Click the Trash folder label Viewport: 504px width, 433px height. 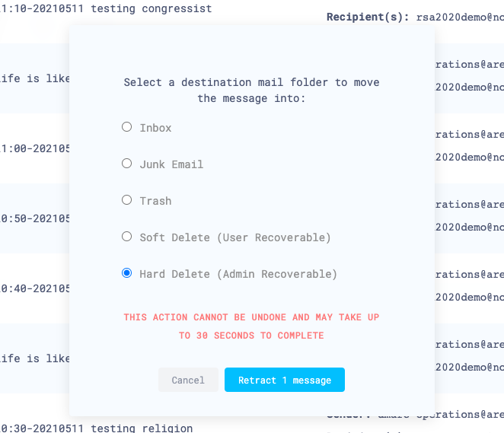point(155,201)
